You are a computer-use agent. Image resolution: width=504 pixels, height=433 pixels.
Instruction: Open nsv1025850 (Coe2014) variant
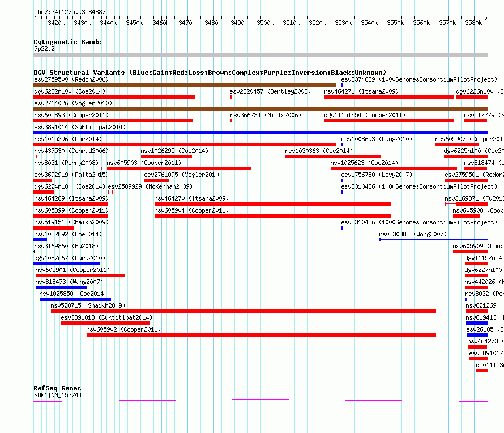coord(73,294)
